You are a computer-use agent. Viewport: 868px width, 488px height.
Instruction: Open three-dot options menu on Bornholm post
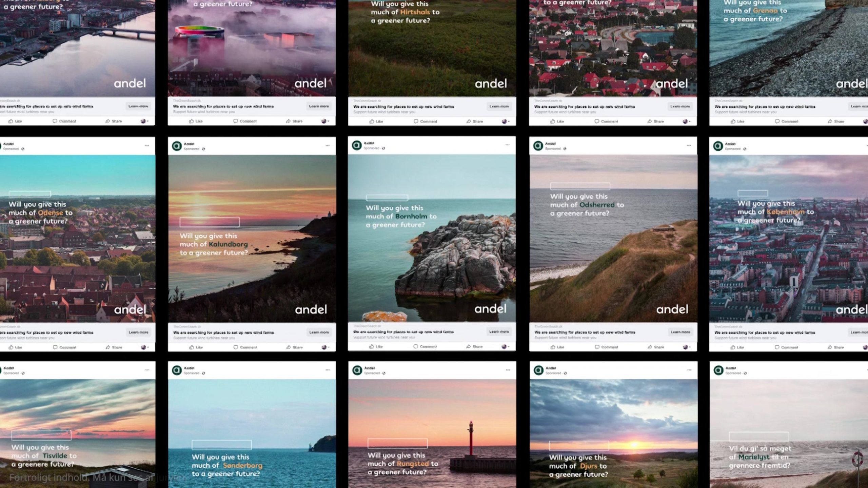(508, 145)
